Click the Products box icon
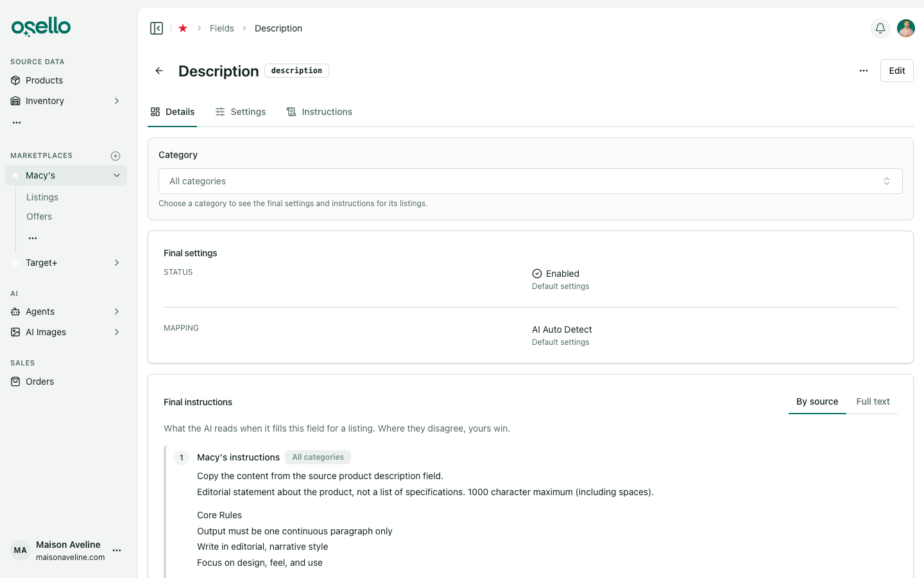924x578 pixels. [x=15, y=80]
